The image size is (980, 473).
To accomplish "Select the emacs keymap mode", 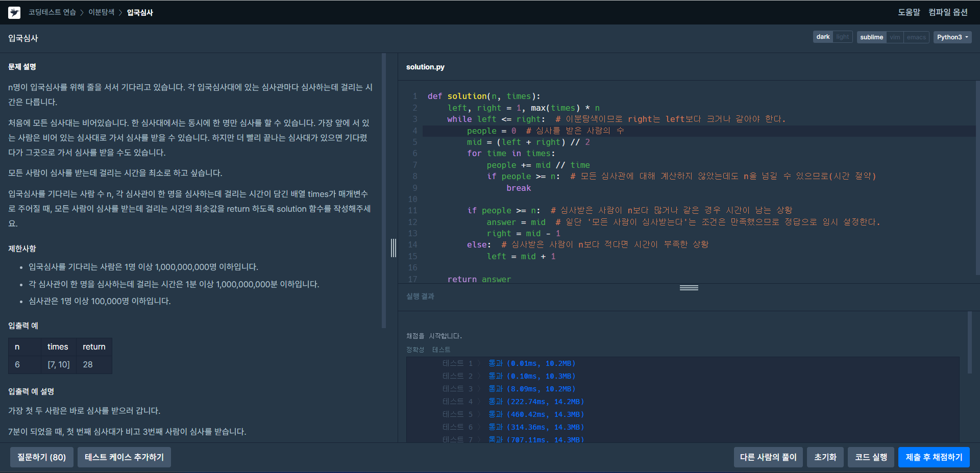I will [x=916, y=37].
